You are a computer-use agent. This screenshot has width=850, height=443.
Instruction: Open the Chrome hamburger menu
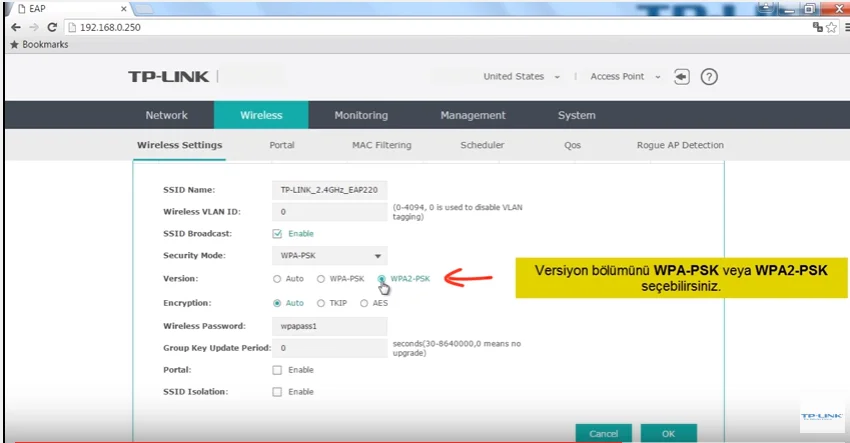845,27
